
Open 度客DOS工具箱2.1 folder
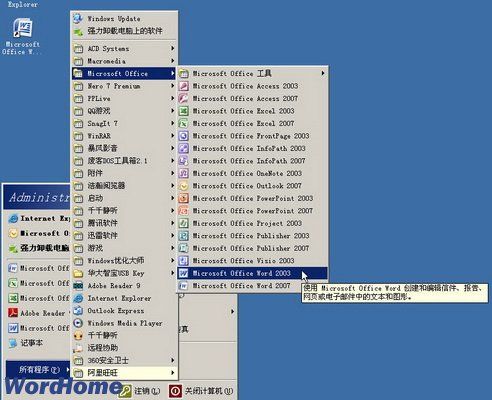click(124, 161)
